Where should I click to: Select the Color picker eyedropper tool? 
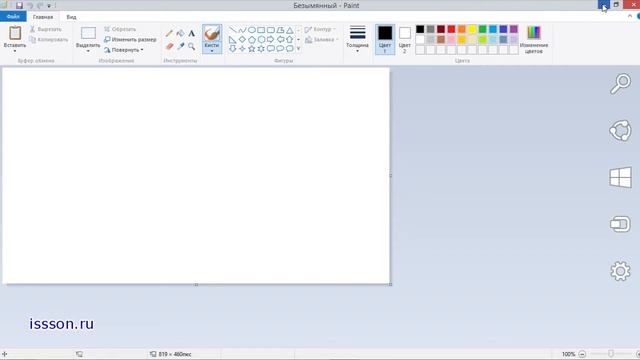point(180,46)
